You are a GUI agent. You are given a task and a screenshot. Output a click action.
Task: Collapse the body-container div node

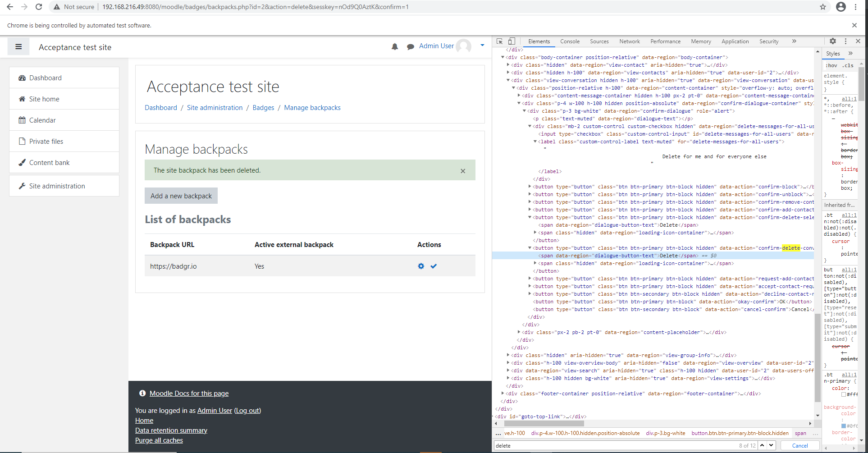(x=503, y=57)
